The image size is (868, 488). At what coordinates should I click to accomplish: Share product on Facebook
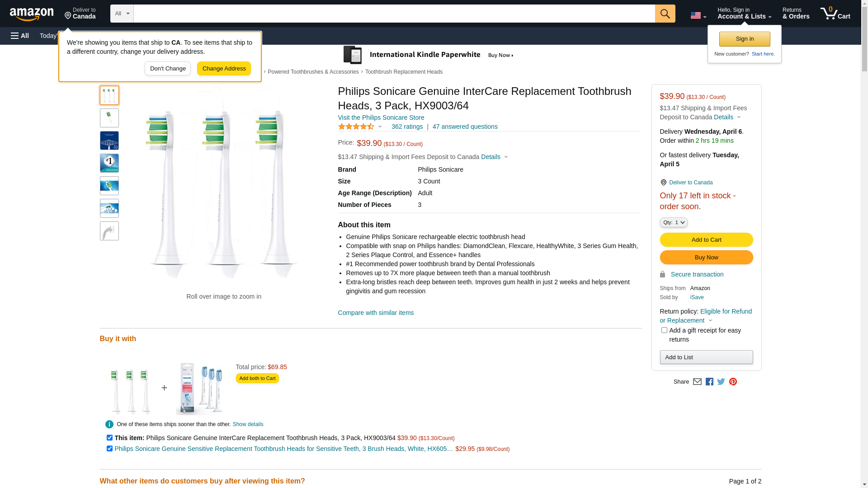tap(709, 382)
